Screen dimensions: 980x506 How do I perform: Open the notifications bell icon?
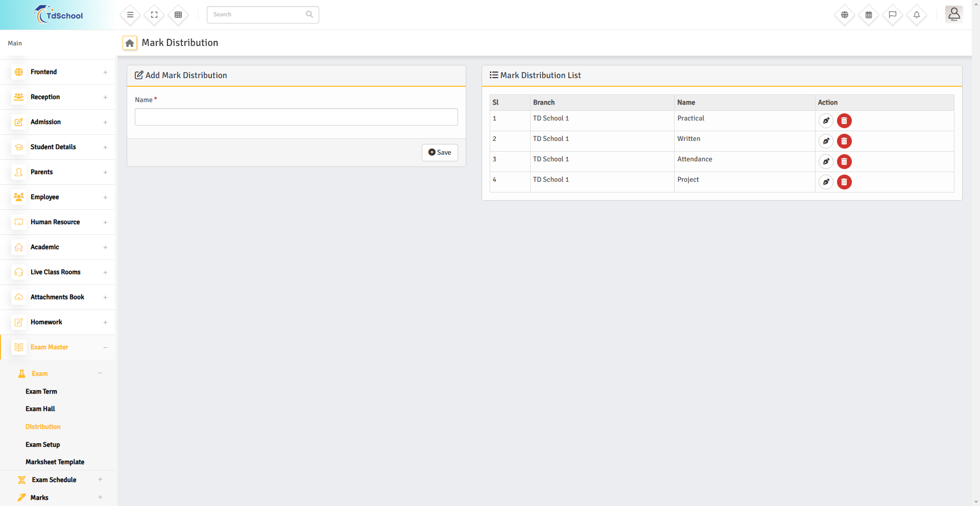pos(917,15)
